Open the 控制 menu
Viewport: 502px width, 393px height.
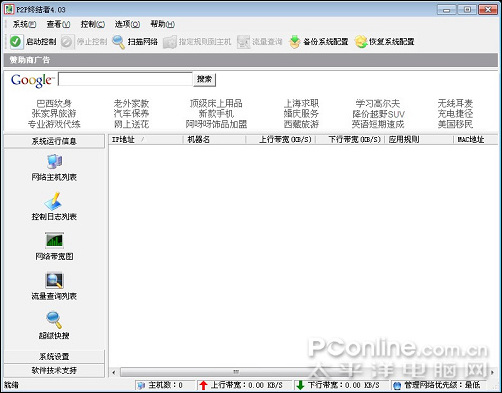[x=93, y=24]
